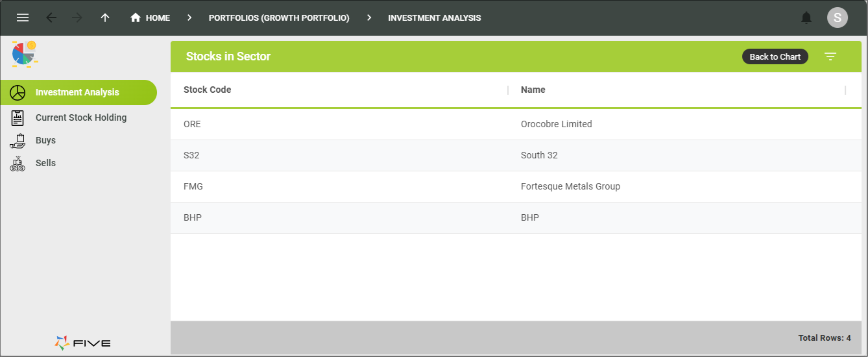The width and height of the screenshot is (868, 357).
Task: Click the Stocks in Sector title
Action: 228,56
